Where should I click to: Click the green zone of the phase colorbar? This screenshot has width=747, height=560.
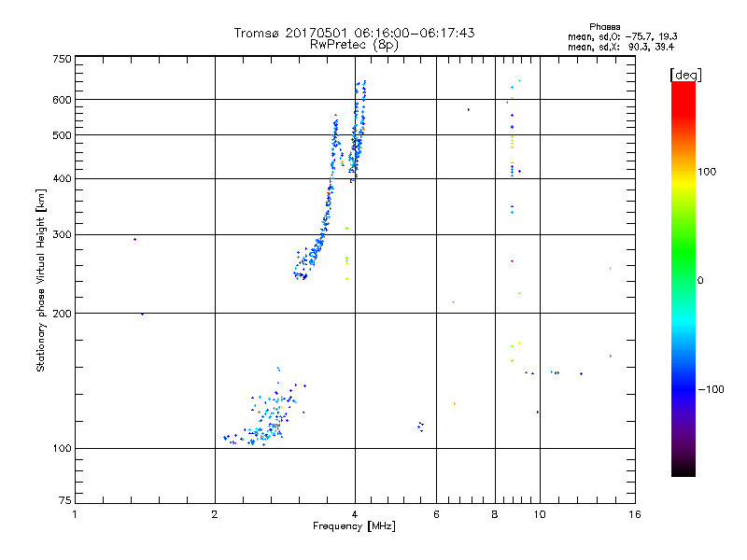click(684, 252)
